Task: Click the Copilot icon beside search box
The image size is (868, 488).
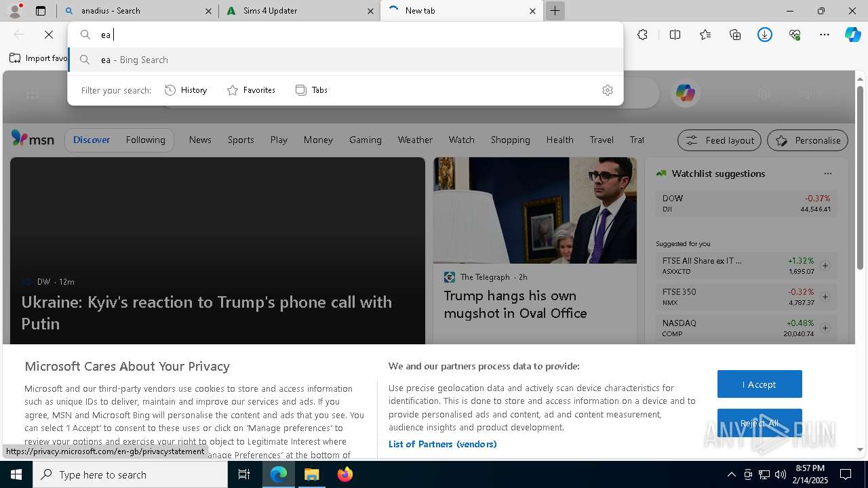Action: (685, 93)
